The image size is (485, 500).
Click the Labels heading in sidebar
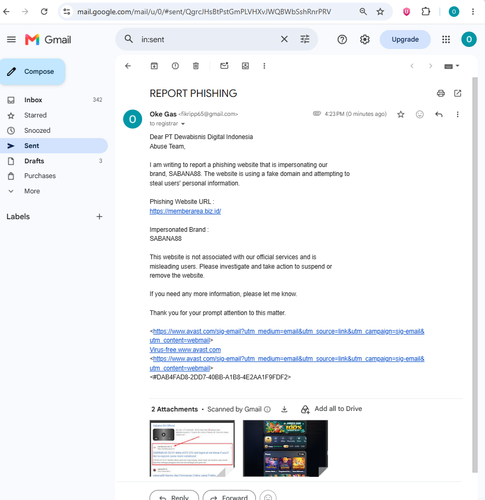click(x=18, y=217)
